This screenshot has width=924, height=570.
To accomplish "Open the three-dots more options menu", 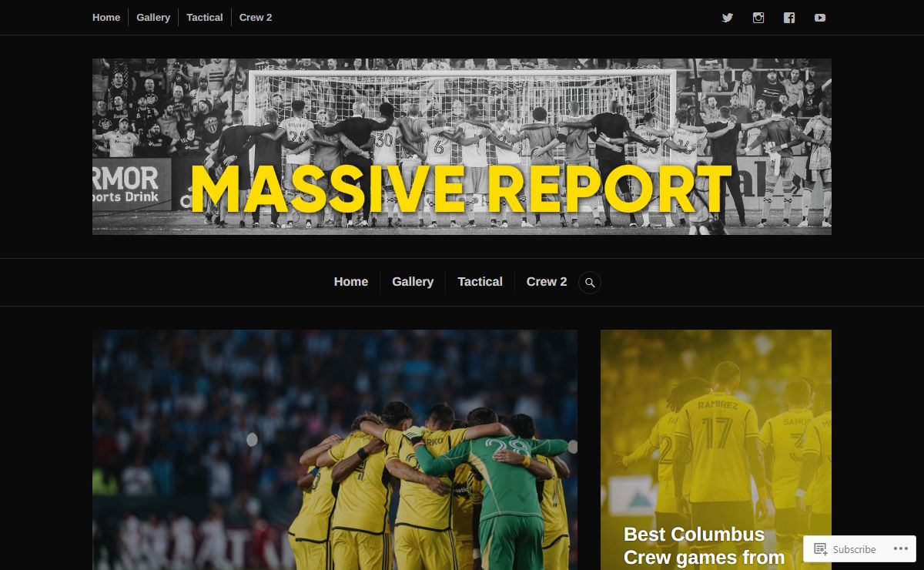I will [x=901, y=549].
